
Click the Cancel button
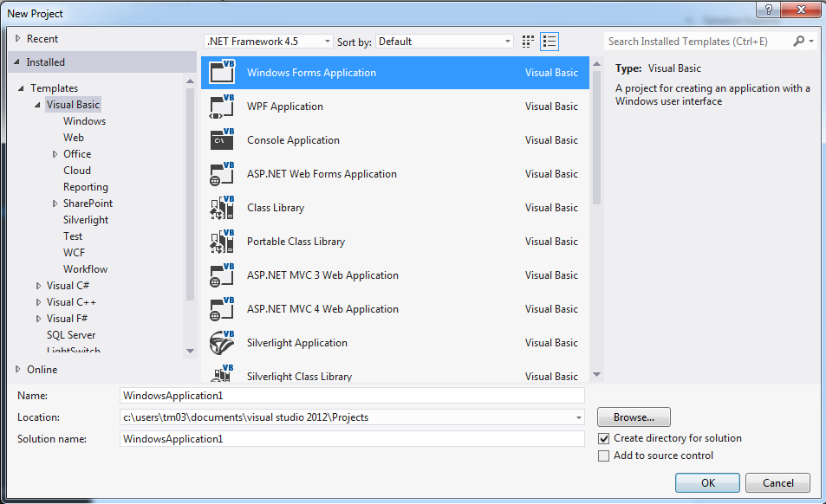coord(777,483)
